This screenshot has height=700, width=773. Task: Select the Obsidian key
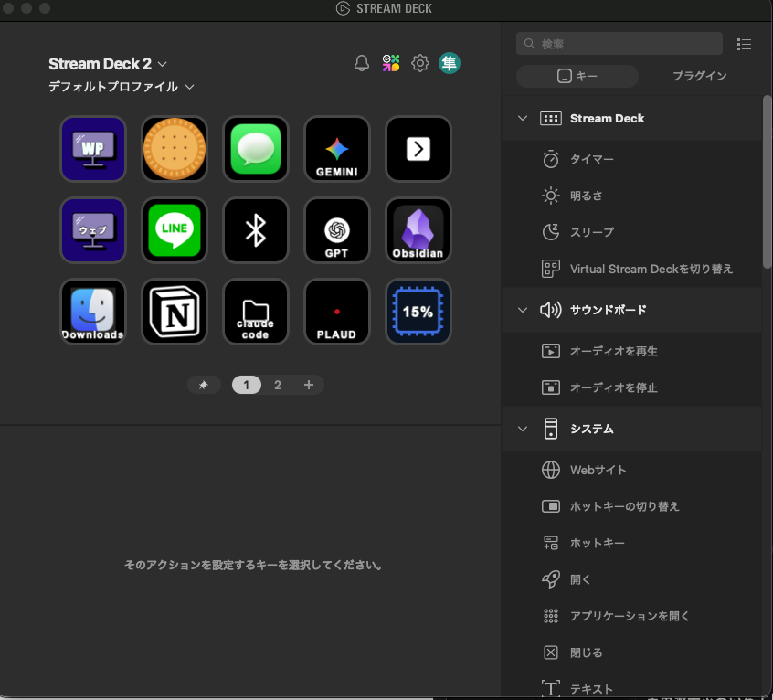click(x=418, y=230)
